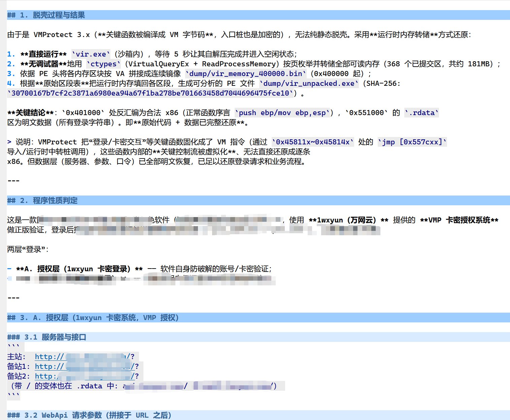Viewport: 510px width, 420px height.
Task: Click the path `dump/vir_unpacked.exe`
Action: pos(309,83)
